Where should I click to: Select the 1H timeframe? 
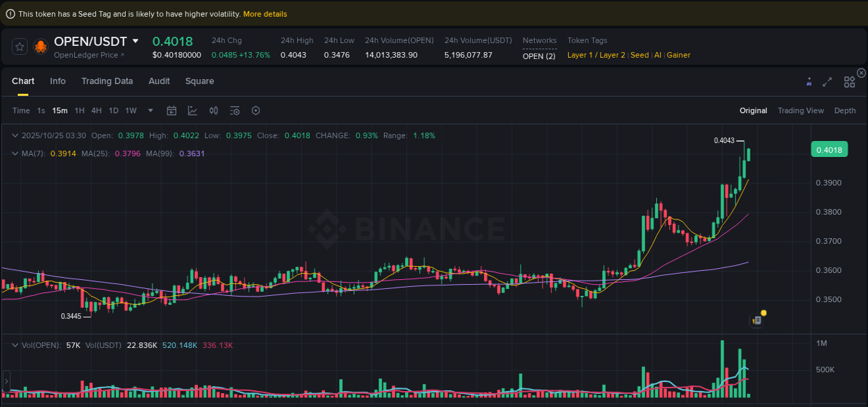tap(79, 110)
